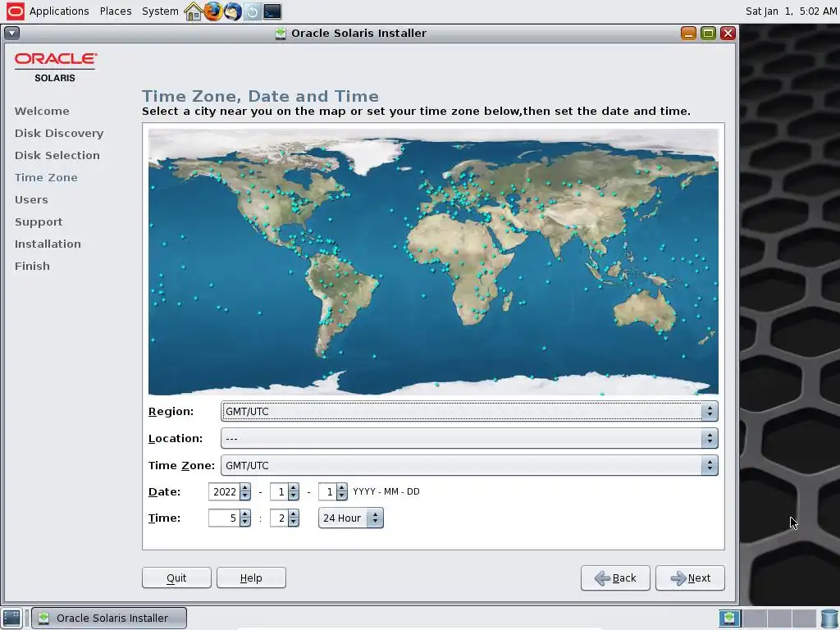
Task: Select the Oracle Solaris Installer taskbar button
Action: pos(109,618)
